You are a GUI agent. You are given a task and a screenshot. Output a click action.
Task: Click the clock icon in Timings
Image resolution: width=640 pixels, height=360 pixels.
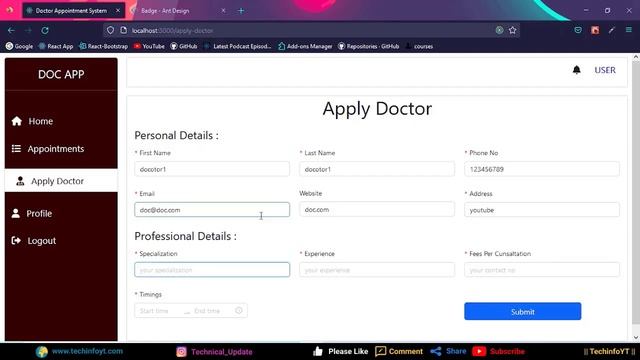pyautogui.click(x=239, y=311)
